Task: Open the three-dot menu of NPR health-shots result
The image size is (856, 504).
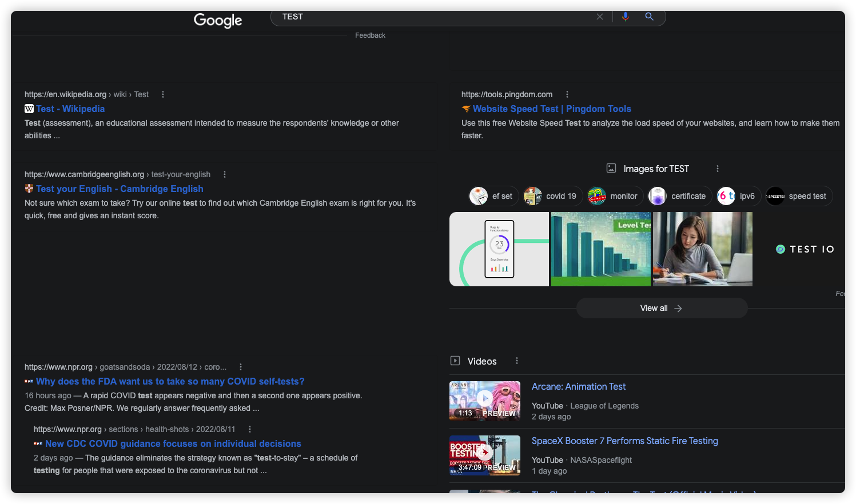Action: coord(250,429)
